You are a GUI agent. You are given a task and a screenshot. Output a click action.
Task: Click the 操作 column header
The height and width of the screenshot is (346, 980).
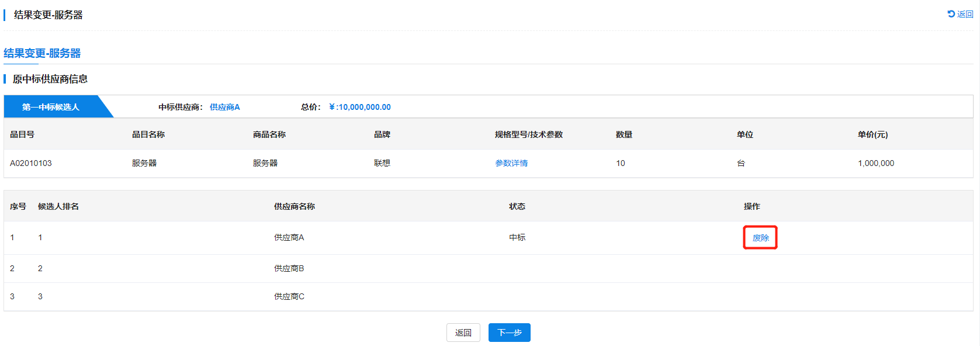tap(752, 206)
